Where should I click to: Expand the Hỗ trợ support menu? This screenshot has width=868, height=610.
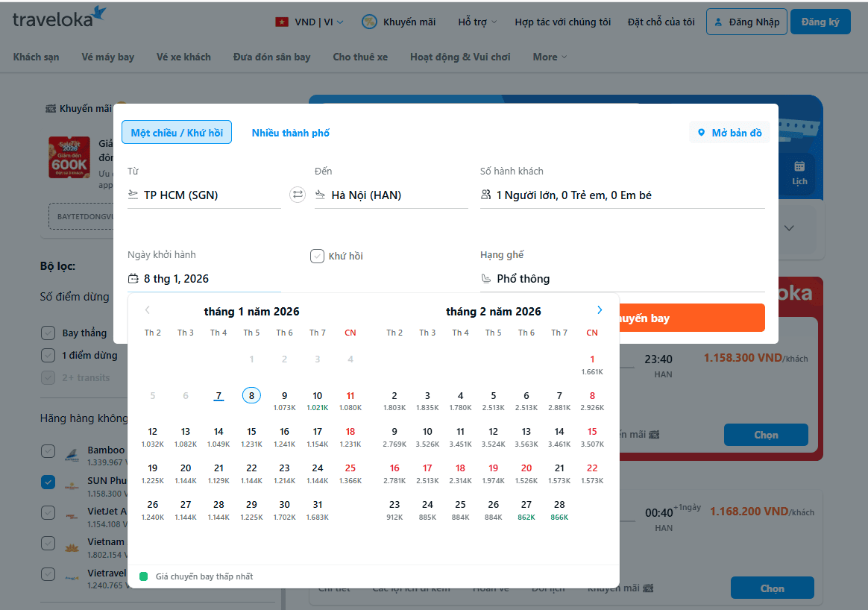[477, 22]
